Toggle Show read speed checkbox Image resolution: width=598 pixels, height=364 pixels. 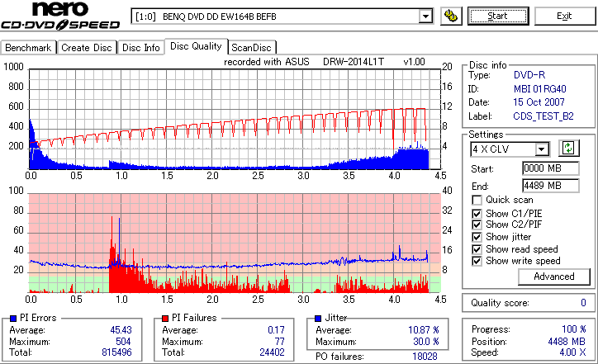point(477,249)
